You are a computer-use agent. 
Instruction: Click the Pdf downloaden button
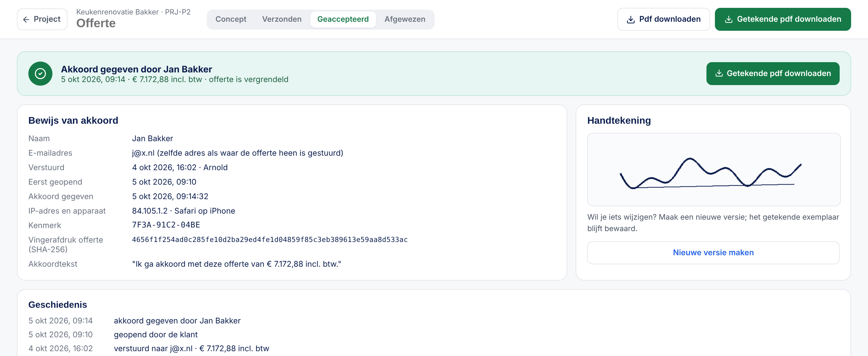click(663, 19)
